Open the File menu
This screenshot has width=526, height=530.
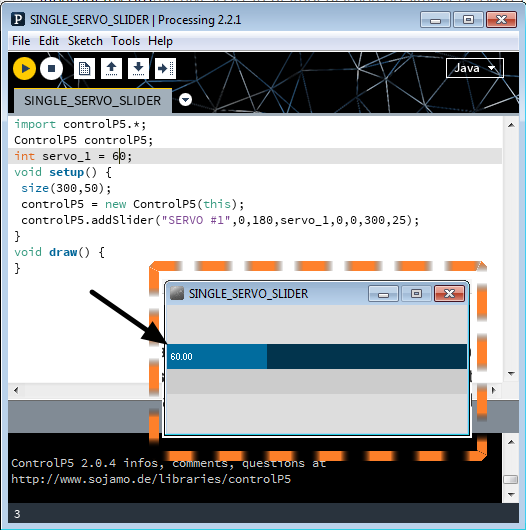(21, 41)
